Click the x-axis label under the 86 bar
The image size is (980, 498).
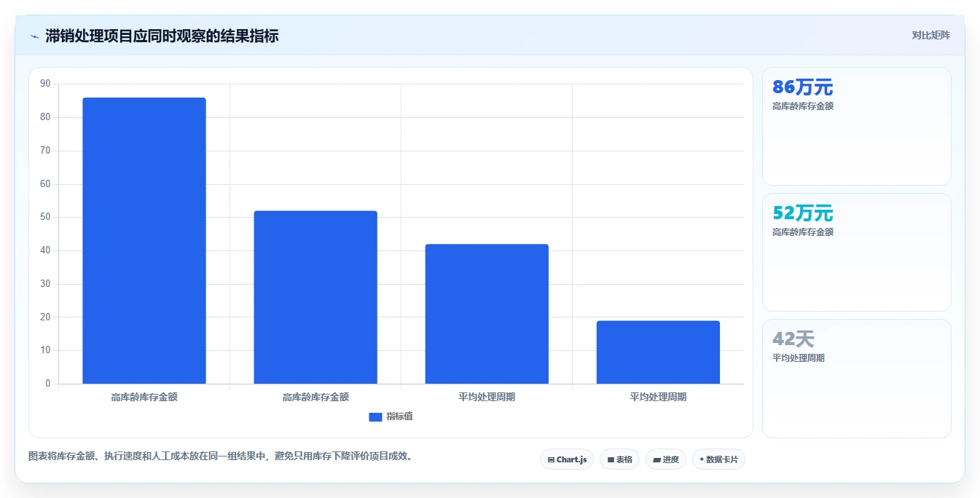[144, 397]
